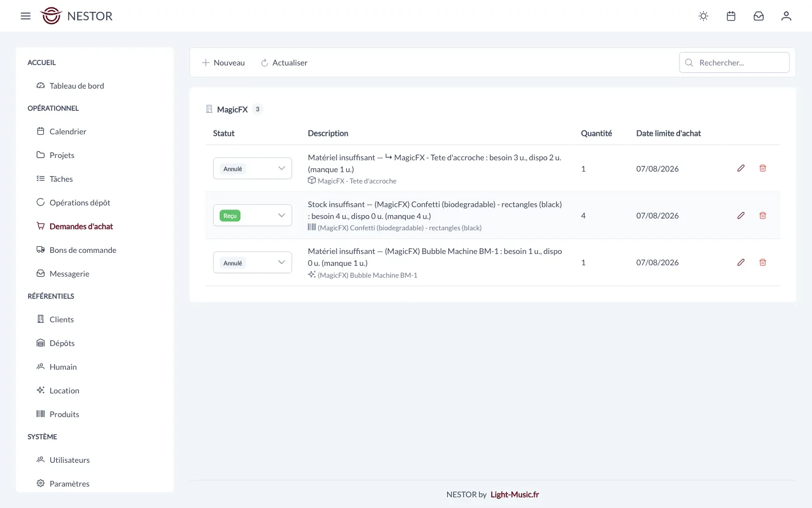Open Humain in the sidebar
812x508 pixels.
63,367
